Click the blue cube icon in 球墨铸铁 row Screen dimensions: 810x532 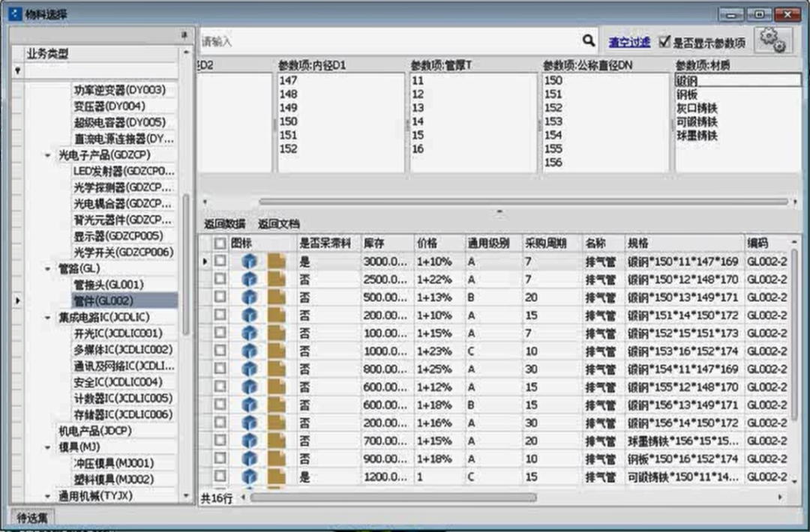pos(249,441)
